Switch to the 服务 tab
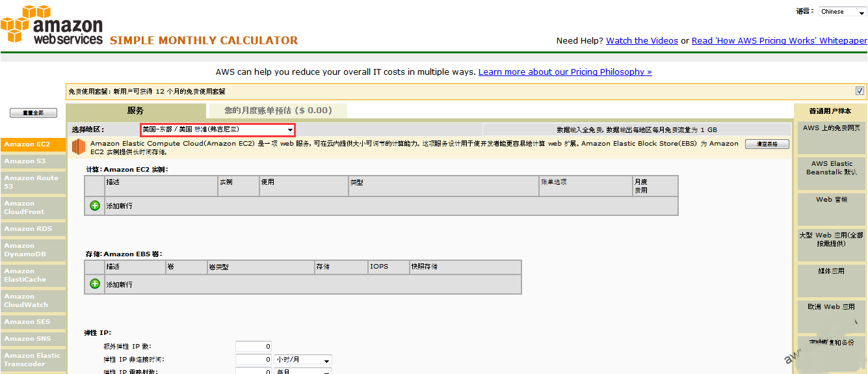 [136, 111]
